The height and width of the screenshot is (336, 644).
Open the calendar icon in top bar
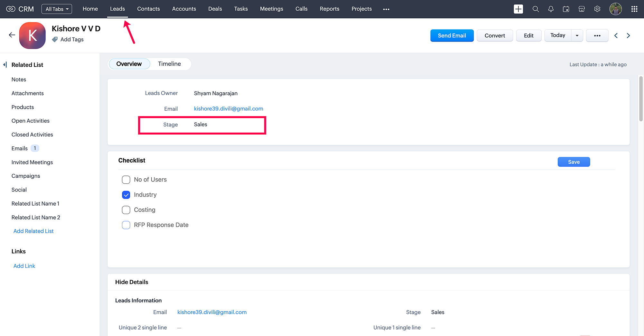[566, 9]
